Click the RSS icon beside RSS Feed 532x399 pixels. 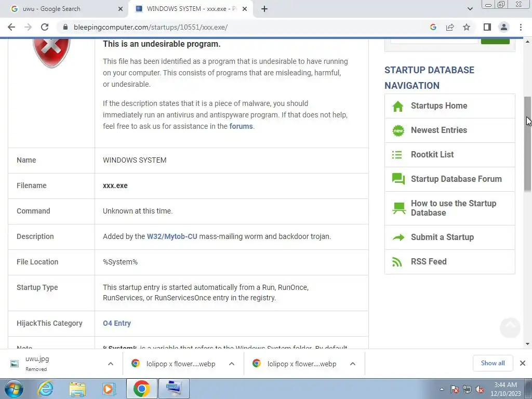point(397,262)
